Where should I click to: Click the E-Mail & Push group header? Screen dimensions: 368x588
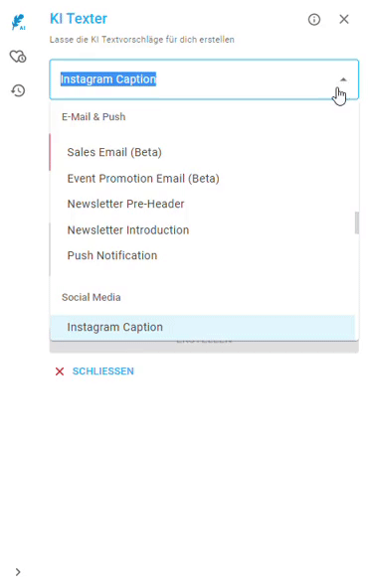93,117
